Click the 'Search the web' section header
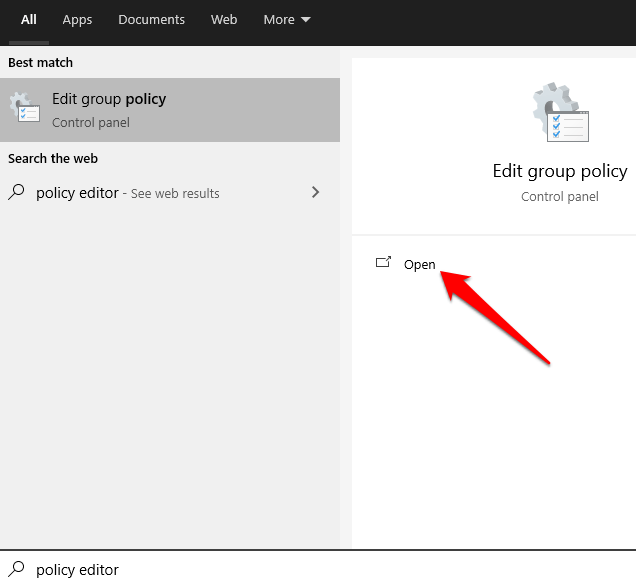The image size is (638, 583). tap(53, 158)
